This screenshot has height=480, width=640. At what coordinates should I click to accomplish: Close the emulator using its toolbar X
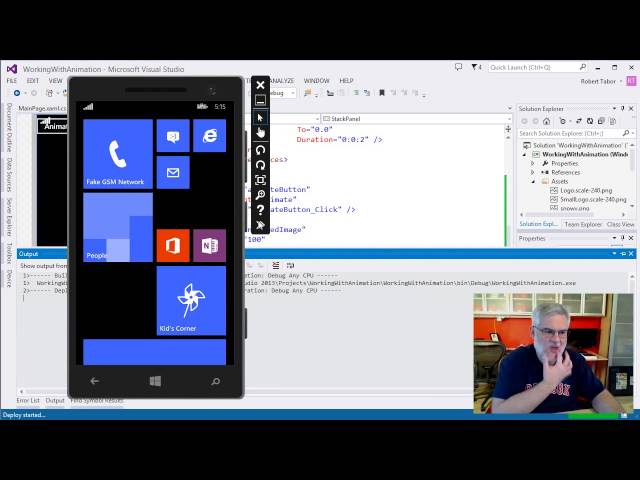tap(260, 85)
